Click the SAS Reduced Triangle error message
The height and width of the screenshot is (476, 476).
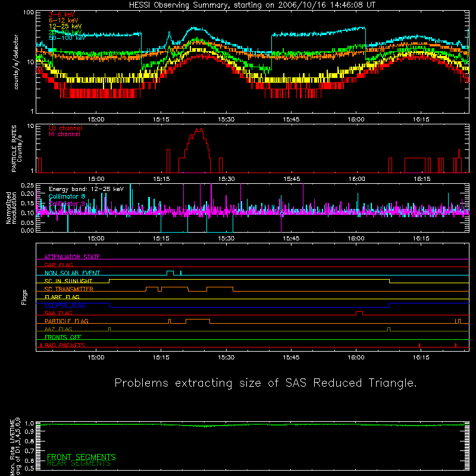click(265, 383)
